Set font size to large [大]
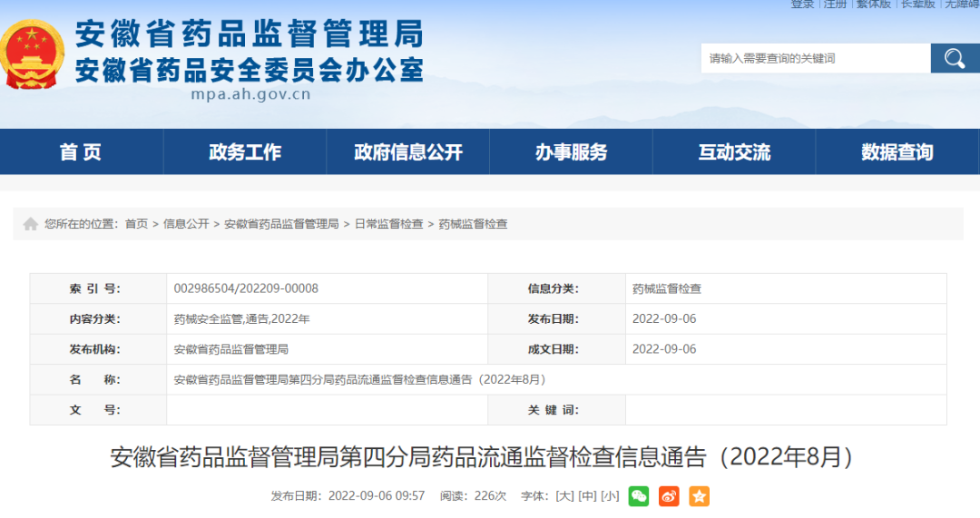Screen dimensions: 980x518 pos(564,496)
